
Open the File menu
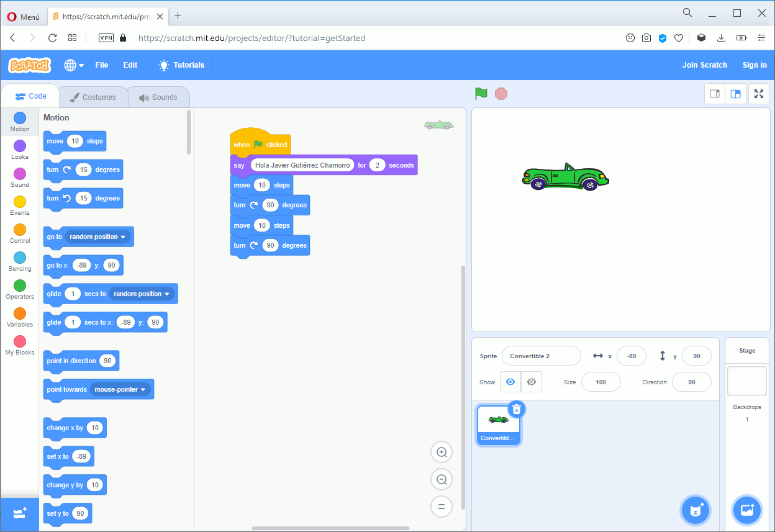coord(101,65)
